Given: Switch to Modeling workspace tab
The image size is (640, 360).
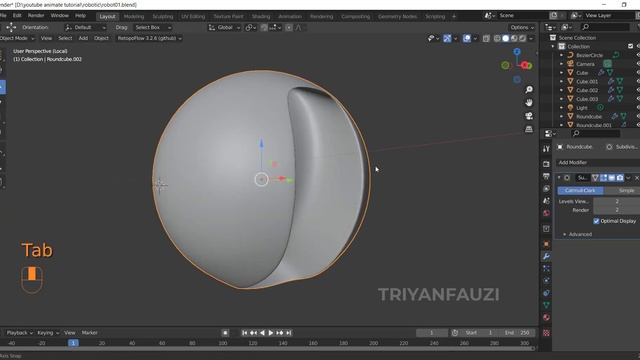Looking at the screenshot, I should [134, 17].
